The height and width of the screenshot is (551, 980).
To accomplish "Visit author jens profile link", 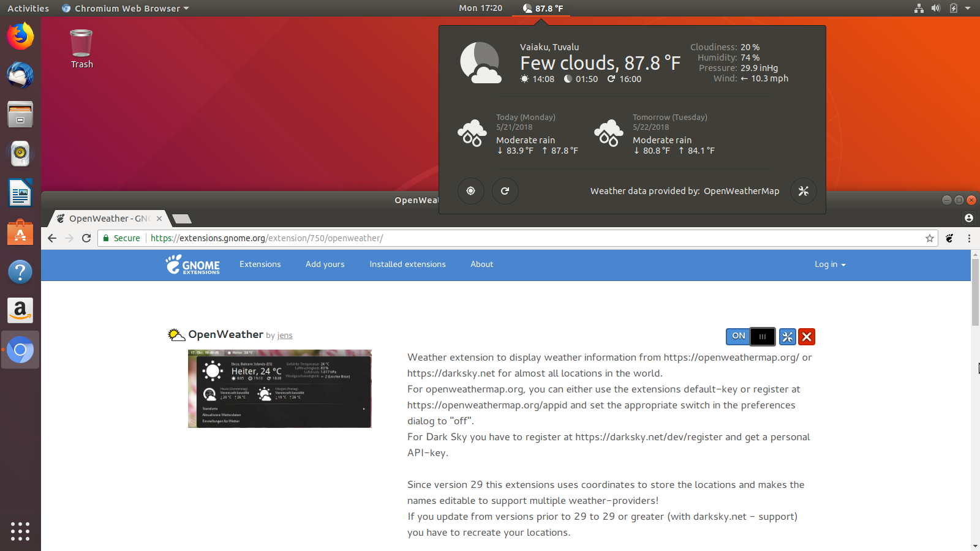I will [x=285, y=335].
